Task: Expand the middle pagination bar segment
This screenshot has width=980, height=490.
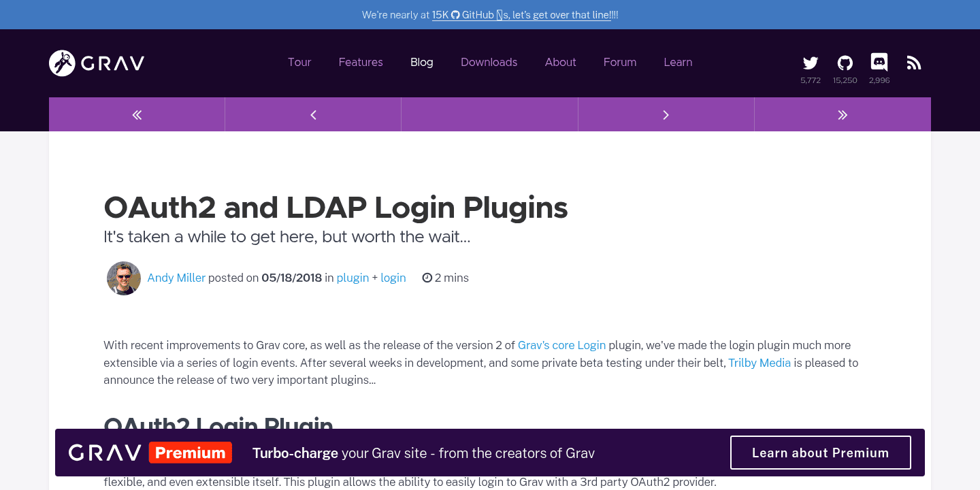Action: tap(489, 114)
